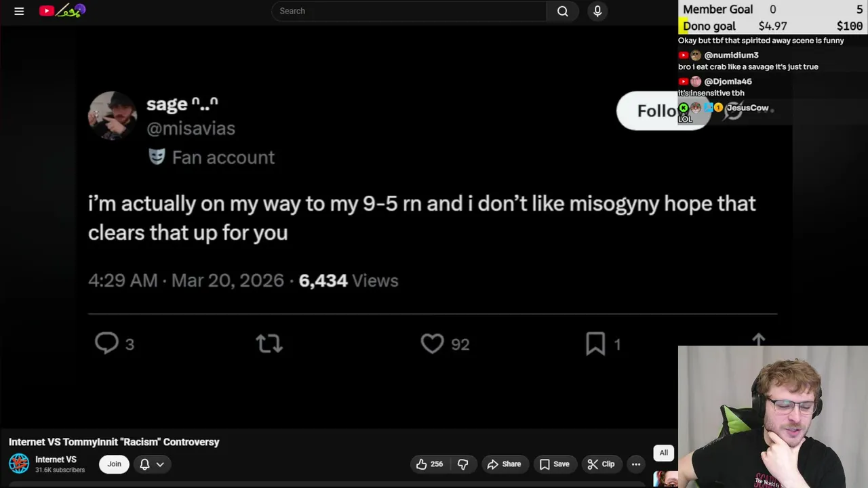Click the tweet's retweet icon
The image size is (868, 488).
pos(269,344)
